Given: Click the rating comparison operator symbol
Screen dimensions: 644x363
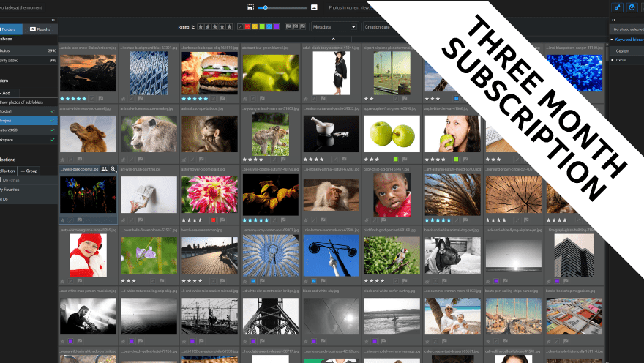Looking at the screenshot, I should (x=193, y=27).
